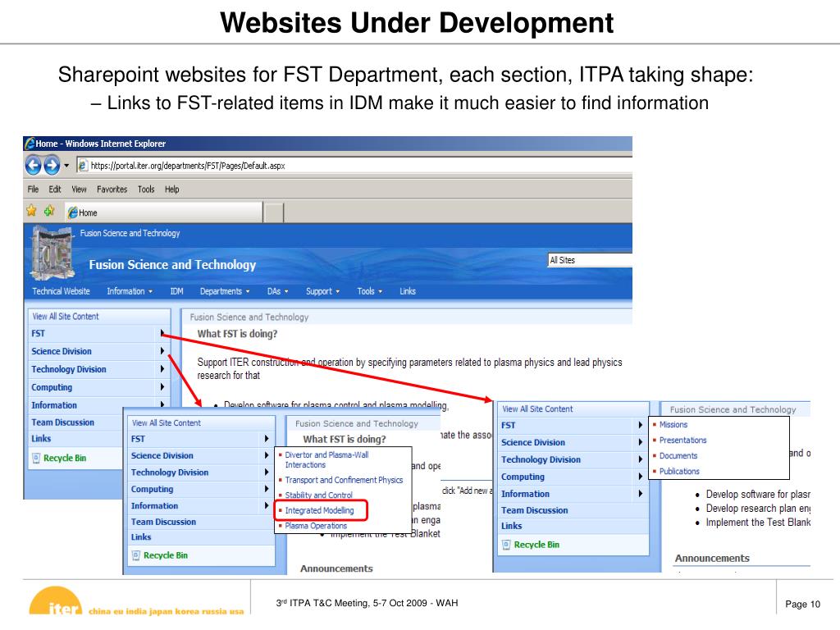Viewport: 840px width, 630px height.
Task: Expand Information arrow in middle inset
Action: point(267,505)
